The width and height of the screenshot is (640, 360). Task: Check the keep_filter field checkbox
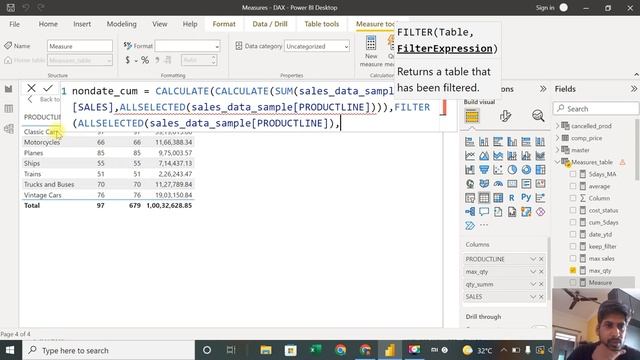[x=573, y=246]
